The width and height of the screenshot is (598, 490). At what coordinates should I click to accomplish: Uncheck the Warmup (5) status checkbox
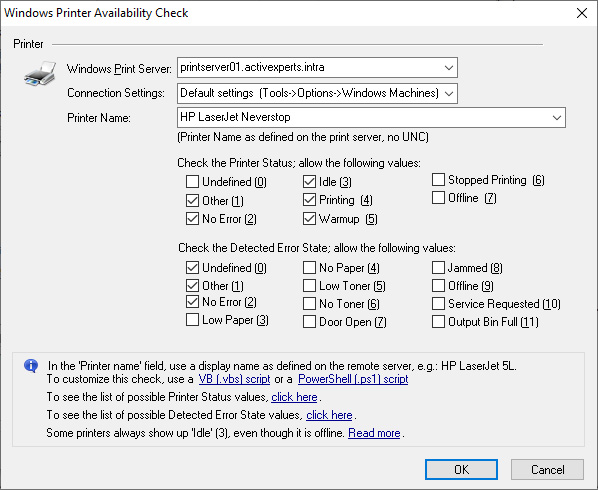point(309,218)
